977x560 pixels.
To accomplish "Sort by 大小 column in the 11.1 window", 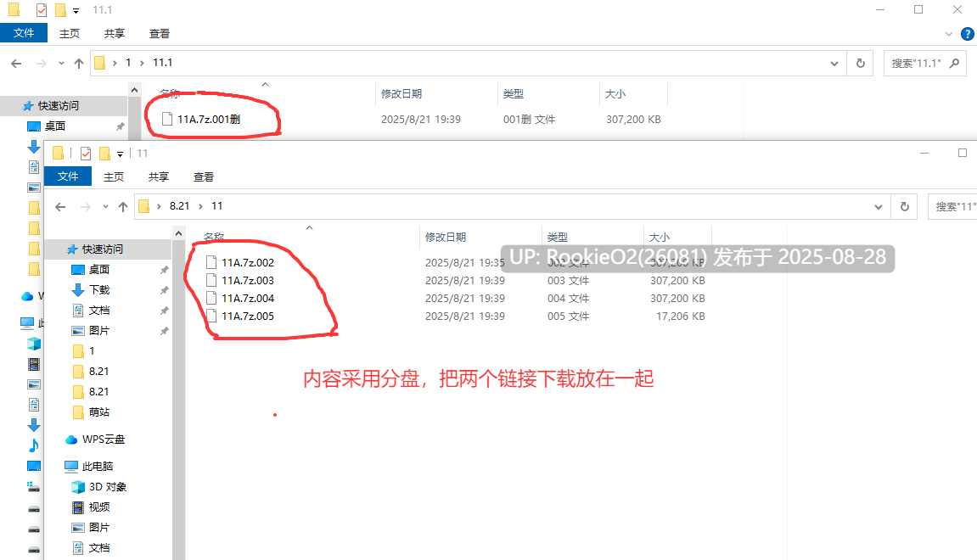I will 615,93.
